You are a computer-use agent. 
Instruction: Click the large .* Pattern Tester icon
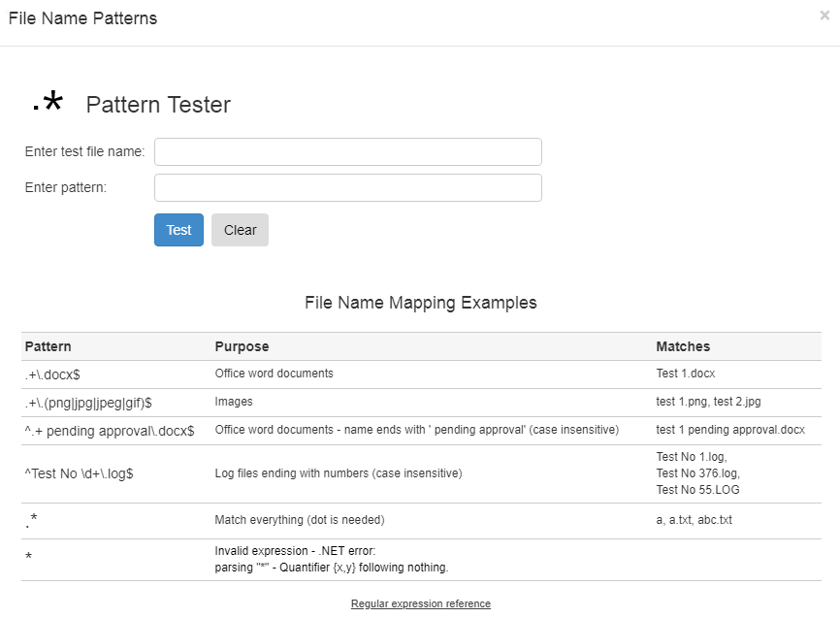(x=47, y=102)
